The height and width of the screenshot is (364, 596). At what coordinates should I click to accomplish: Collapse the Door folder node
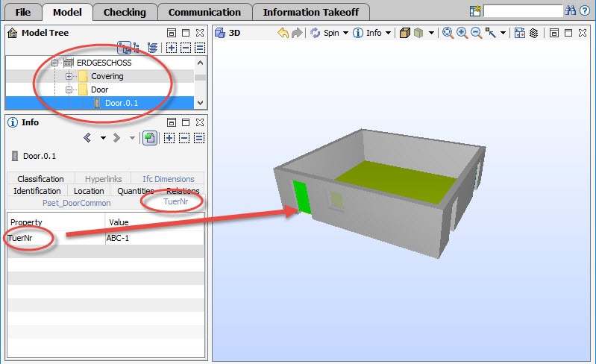tap(69, 90)
